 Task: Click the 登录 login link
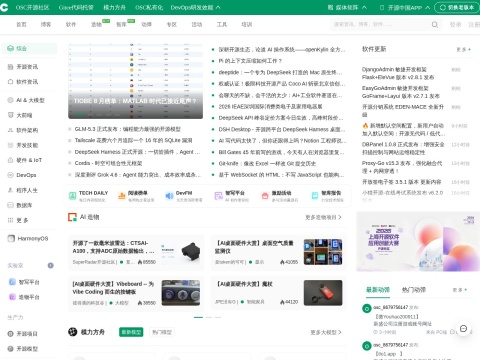(455, 25)
